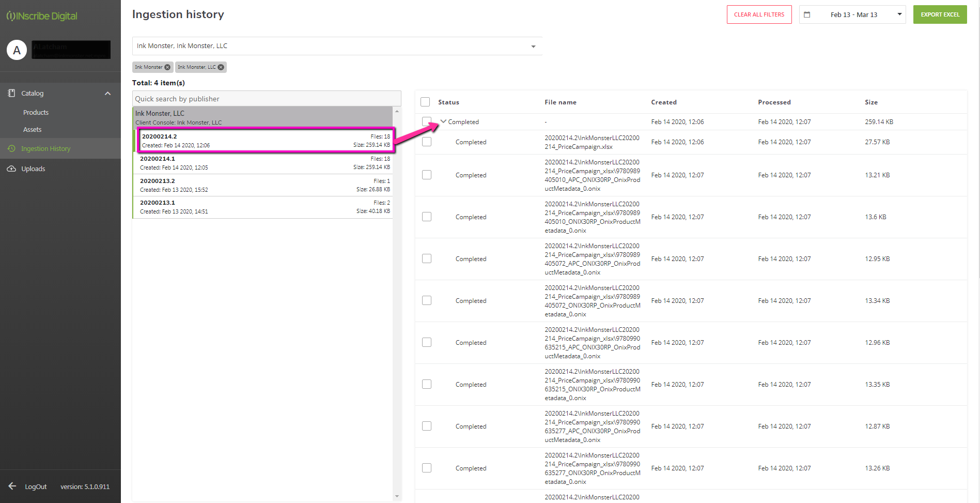
Task: Click the PriceCampaign.xlsx file name
Action: click(x=592, y=142)
